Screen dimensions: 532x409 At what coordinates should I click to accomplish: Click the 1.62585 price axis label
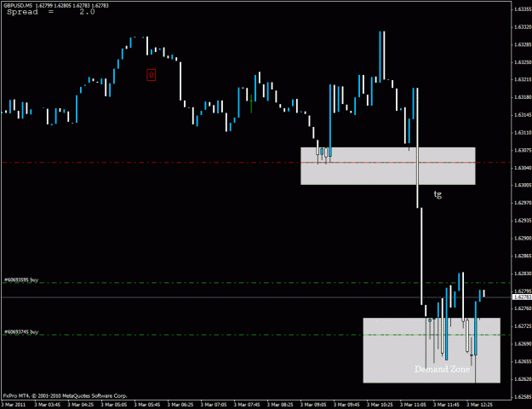click(x=523, y=396)
